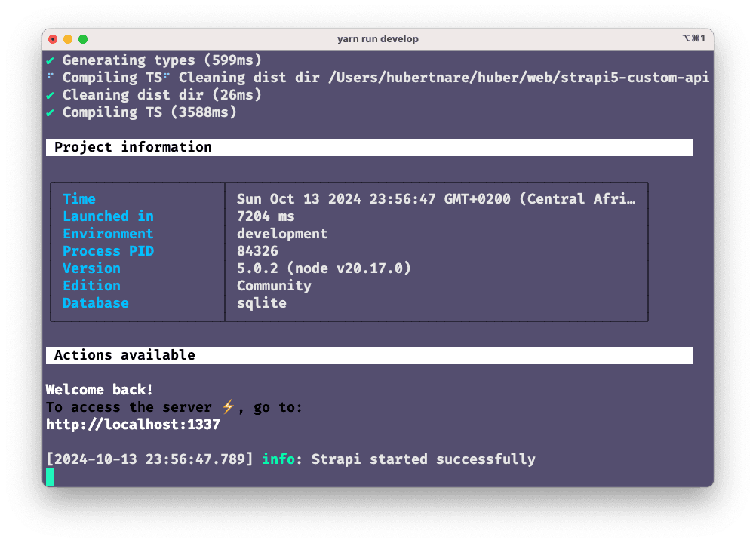Image resolution: width=756 pixels, height=543 pixels.
Task: Click the time value 'Sun Oct 13 2024 23:56:47'
Action: 336,199
